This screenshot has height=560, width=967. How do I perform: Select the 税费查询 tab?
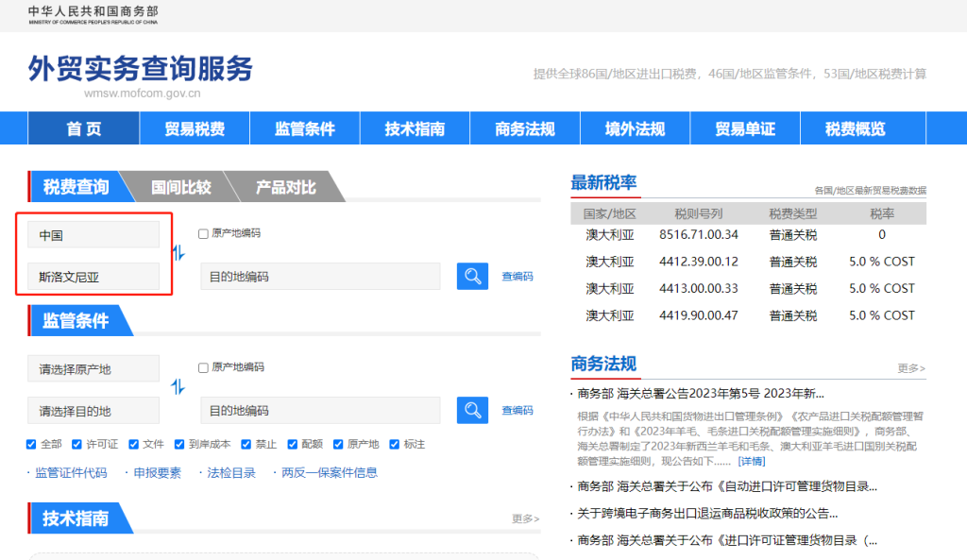point(76,186)
